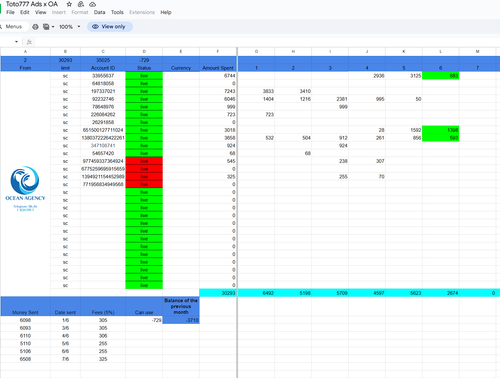The image size is (500, 378).
Task: Open the 100% zoom dropdown
Action: [70, 27]
